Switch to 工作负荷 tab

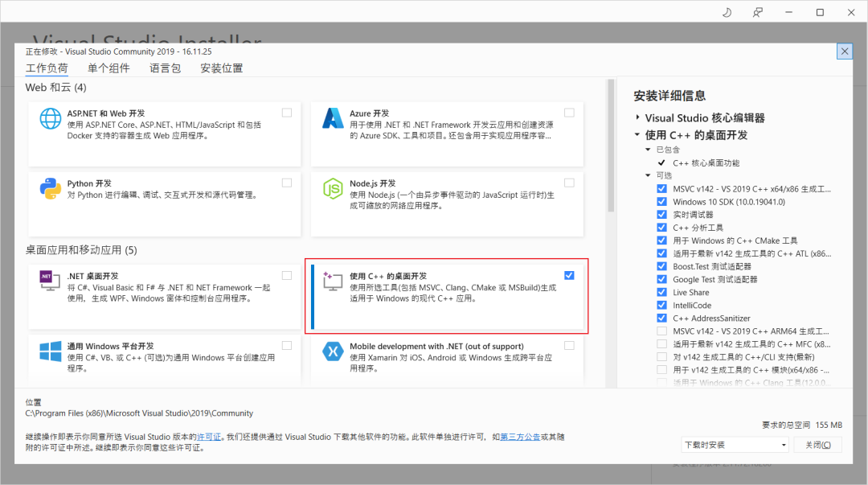[x=47, y=68]
